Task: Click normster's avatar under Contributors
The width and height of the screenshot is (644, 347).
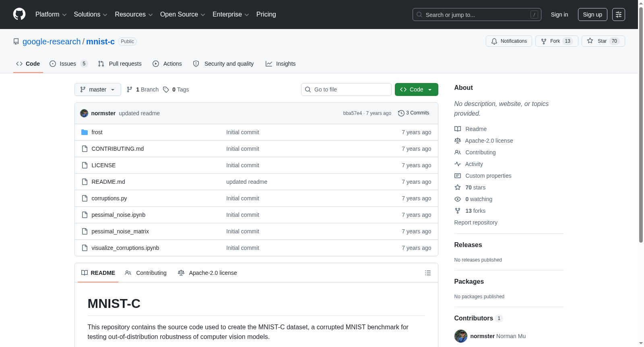Action: 461,336
